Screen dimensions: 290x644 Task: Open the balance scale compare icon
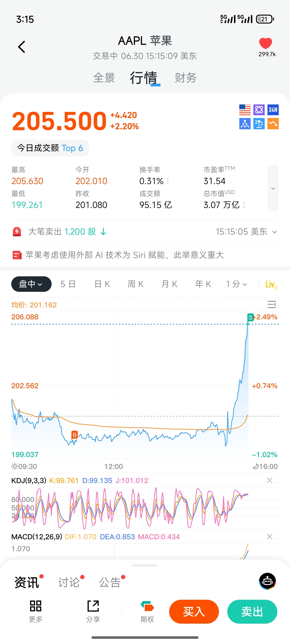pos(259,124)
